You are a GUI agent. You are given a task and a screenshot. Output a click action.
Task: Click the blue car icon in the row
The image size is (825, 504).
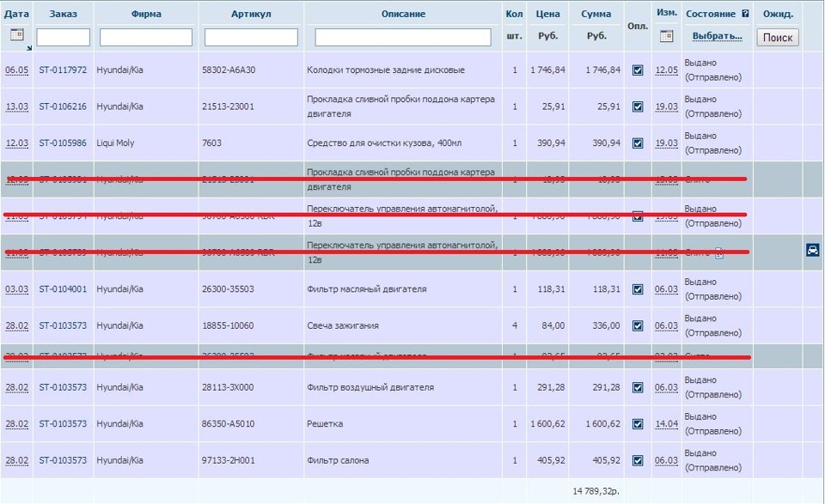pos(812,251)
